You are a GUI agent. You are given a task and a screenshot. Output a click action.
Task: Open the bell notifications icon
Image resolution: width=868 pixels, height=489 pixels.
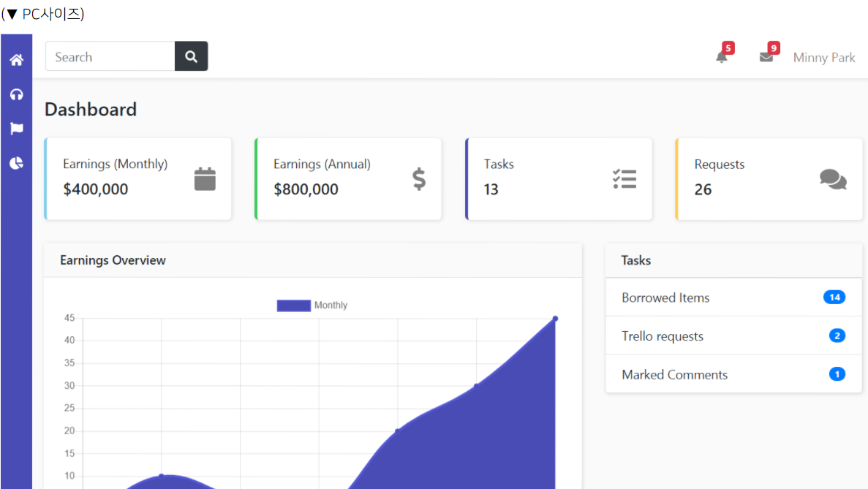[x=721, y=57]
